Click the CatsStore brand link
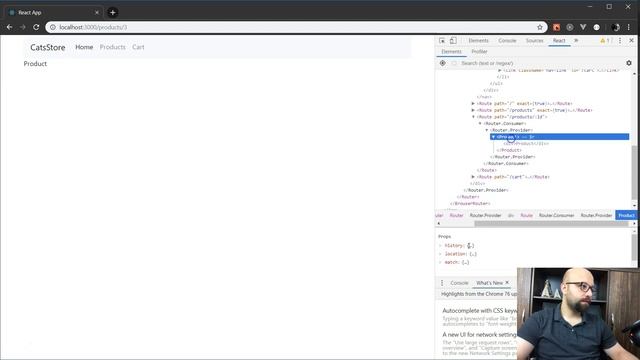Screen dimensions: 640x360 click(x=48, y=47)
